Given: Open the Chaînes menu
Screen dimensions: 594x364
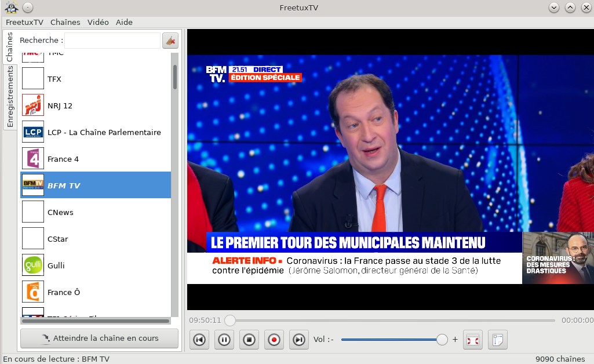Looking at the screenshot, I should pos(65,23).
